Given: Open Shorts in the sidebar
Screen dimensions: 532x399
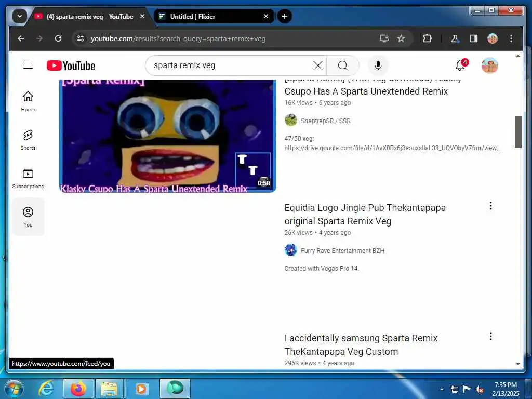Looking at the screenshot, I should click(x=28, y=140).
